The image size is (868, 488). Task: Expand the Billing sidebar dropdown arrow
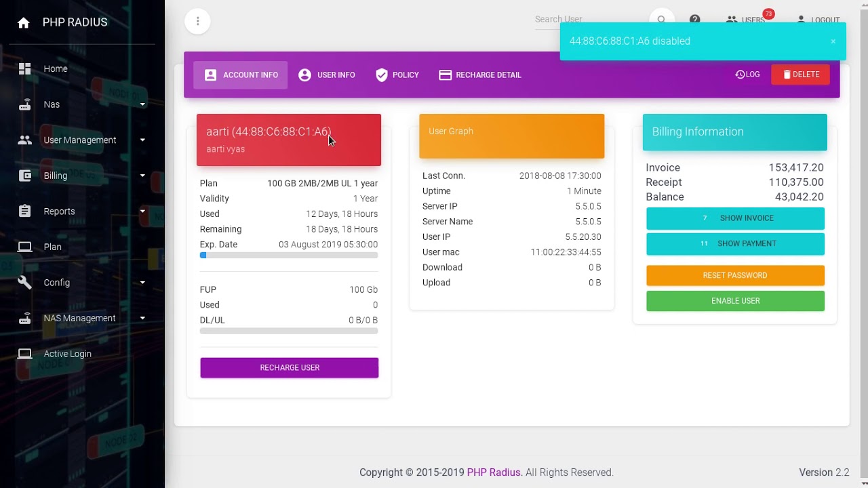click(x=142, y=176)
